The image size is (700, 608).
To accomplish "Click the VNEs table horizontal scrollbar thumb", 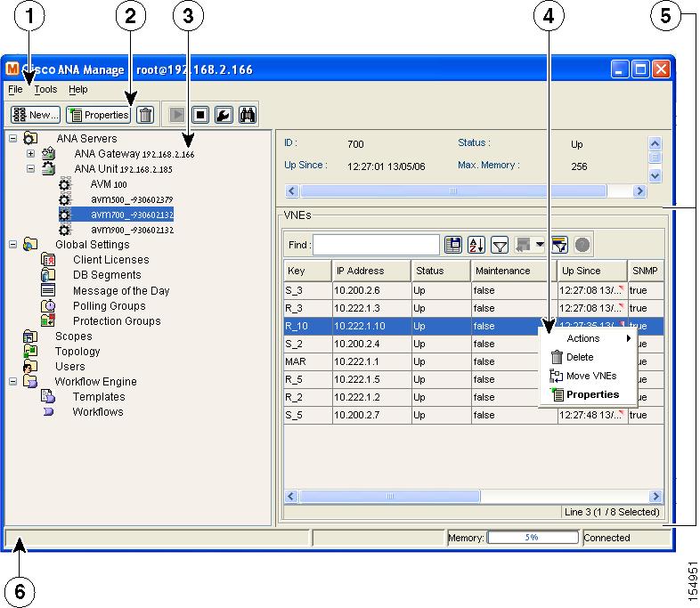I will [x=390, y=496].
